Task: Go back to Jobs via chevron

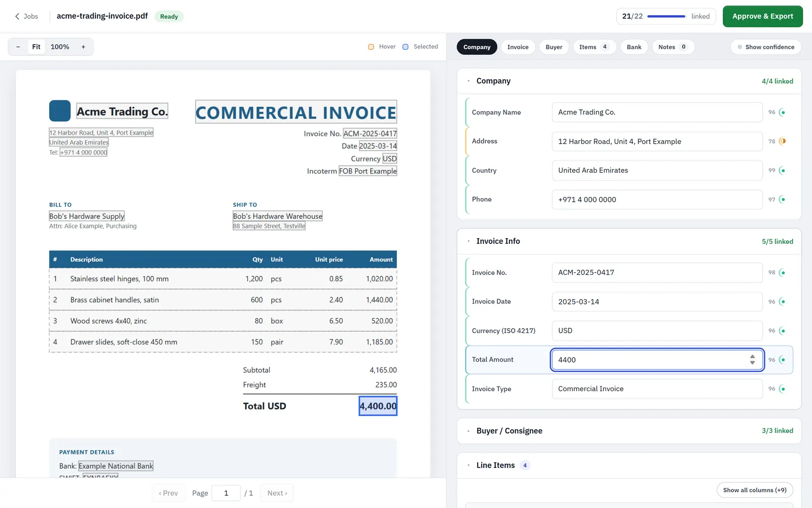Action: click(17, 16)
